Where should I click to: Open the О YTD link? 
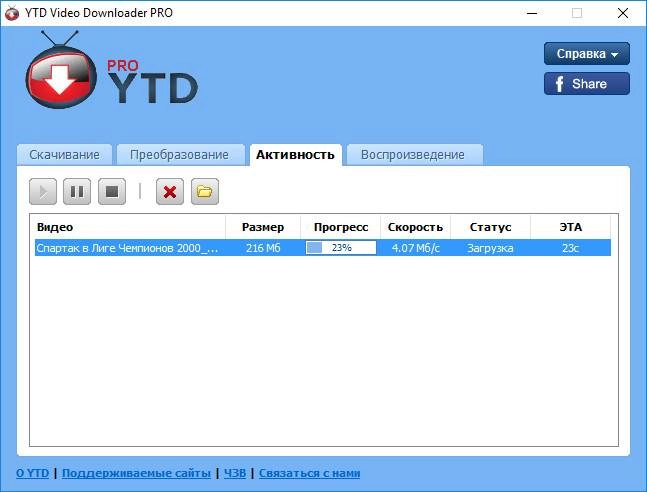tap(33, 473)
